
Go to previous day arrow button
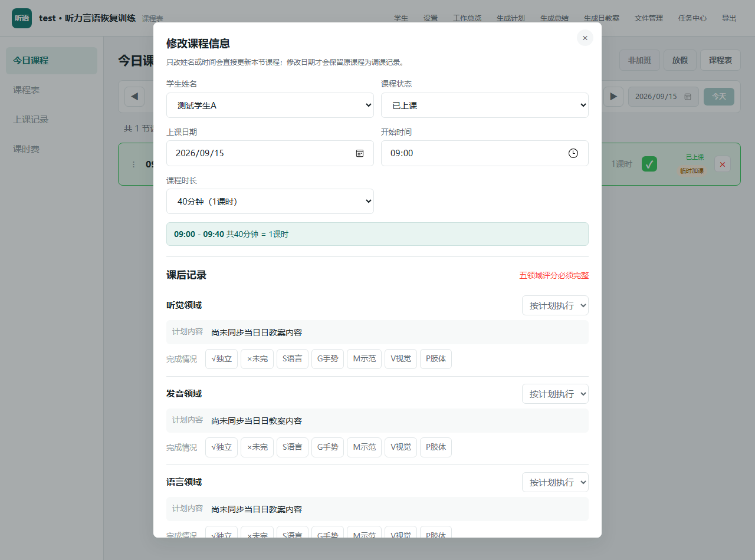134,96
